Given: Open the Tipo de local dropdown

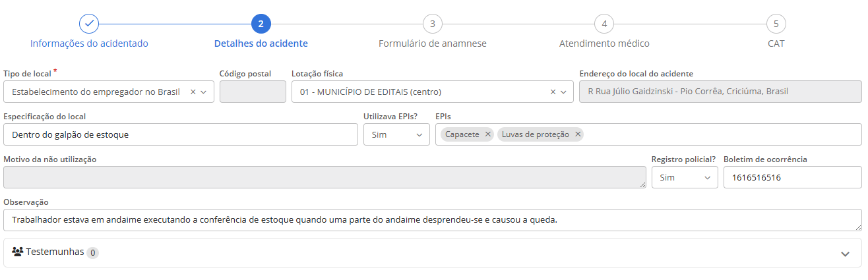Looking at the screenshot, I should tap(204, 92).
